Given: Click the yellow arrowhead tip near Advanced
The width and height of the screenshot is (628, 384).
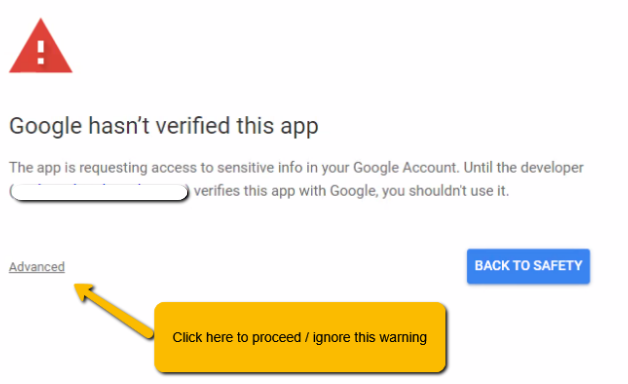Looking at the screenshot, I should 81,290.
